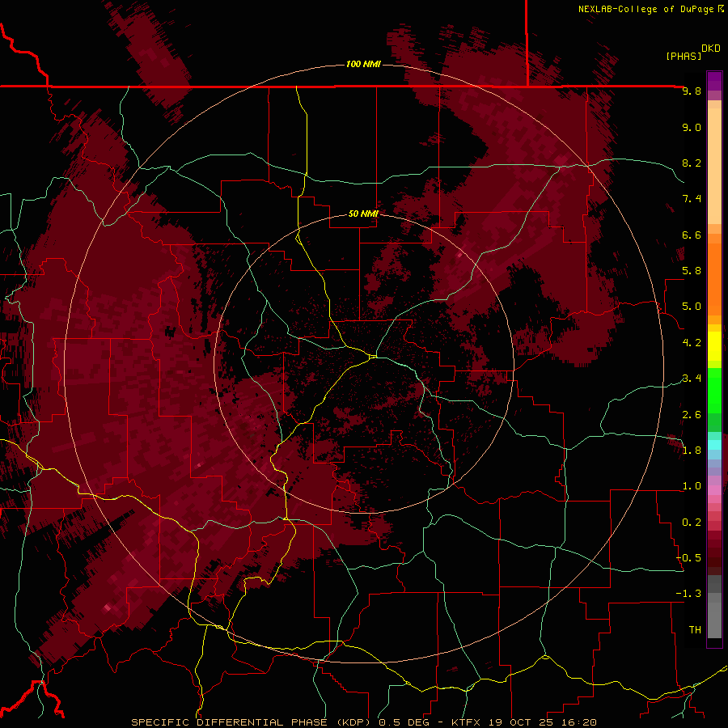Click the 100 NMI range ring label
728x728 pixels.
click(x=363, y=64)
